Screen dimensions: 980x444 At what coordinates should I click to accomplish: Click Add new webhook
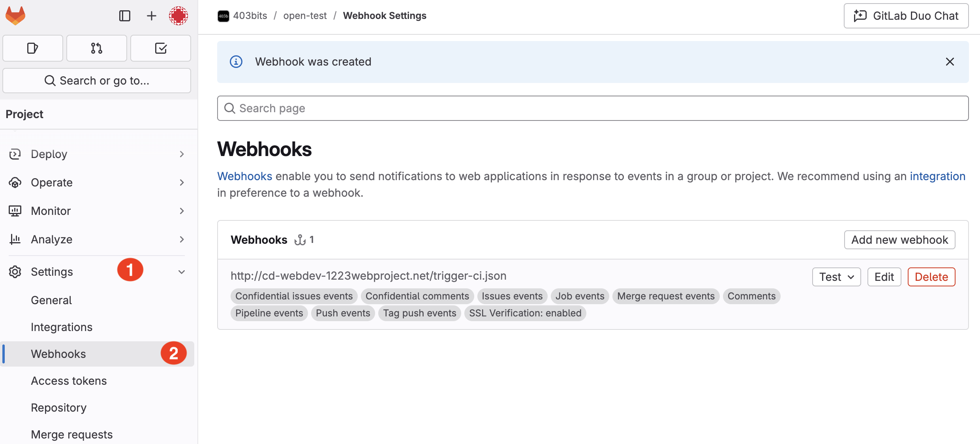click(899, 240)
